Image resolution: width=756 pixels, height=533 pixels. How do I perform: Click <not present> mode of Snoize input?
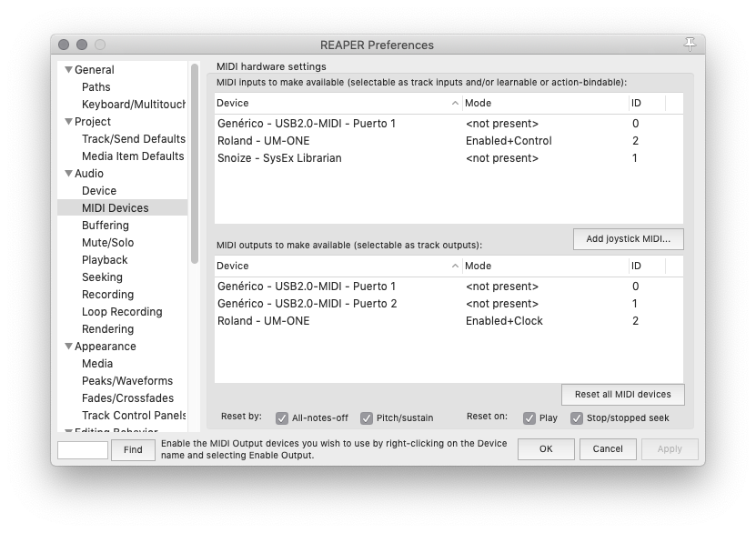(x=502, y=158)
